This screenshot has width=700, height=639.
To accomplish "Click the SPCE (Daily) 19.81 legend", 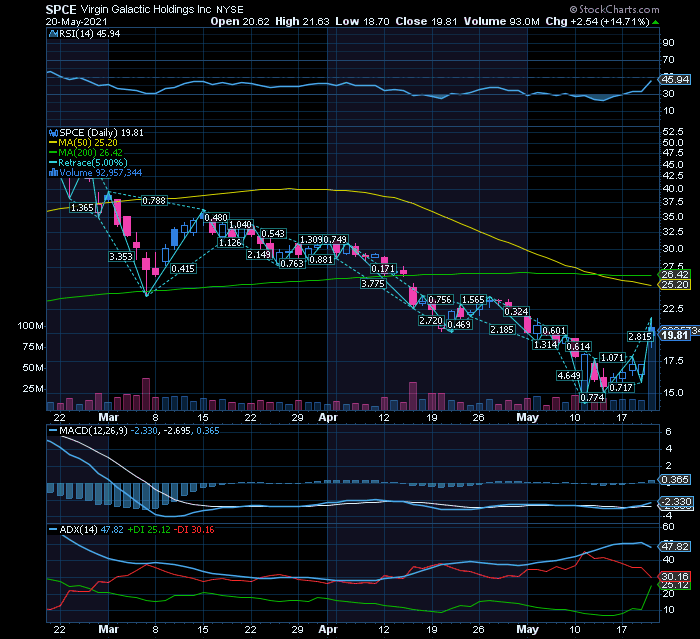I will (101, 133).
